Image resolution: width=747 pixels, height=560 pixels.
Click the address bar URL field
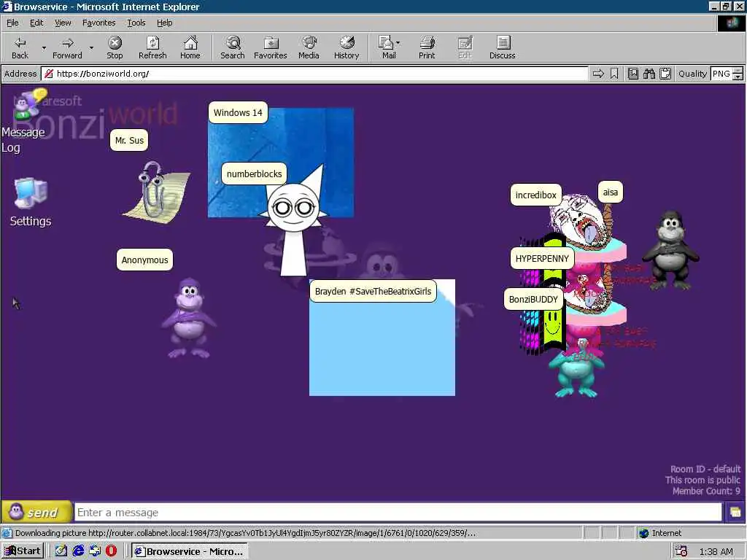[x=314, y=74]
